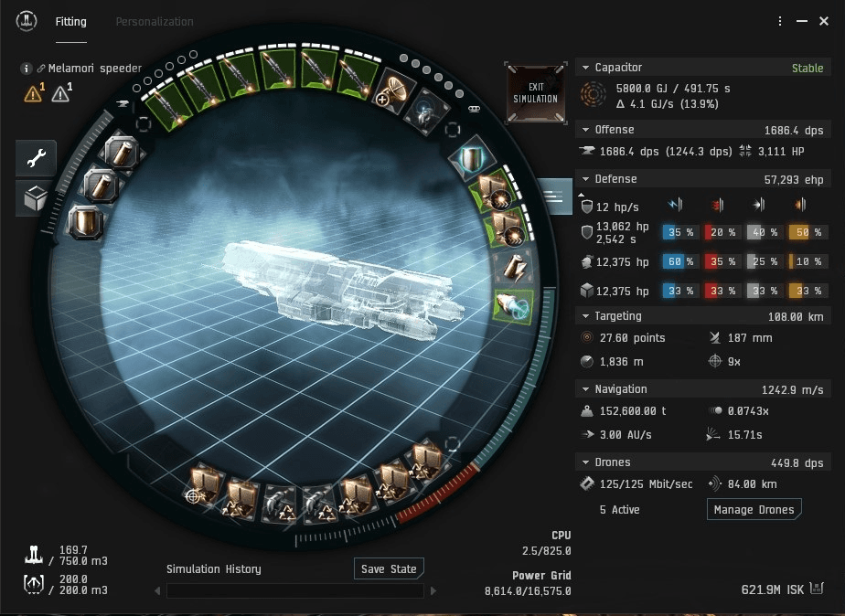Viewport: 845px width, 616px height.
Task: Select the lower cylinder rig slot
Action: pos(102,186)
